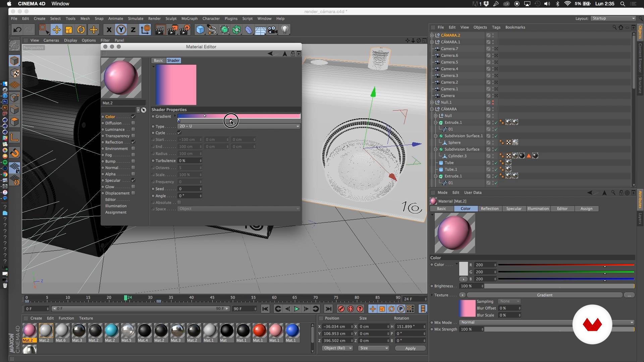
Task: Open the MoGraph menu
Action: pos(189,18)
